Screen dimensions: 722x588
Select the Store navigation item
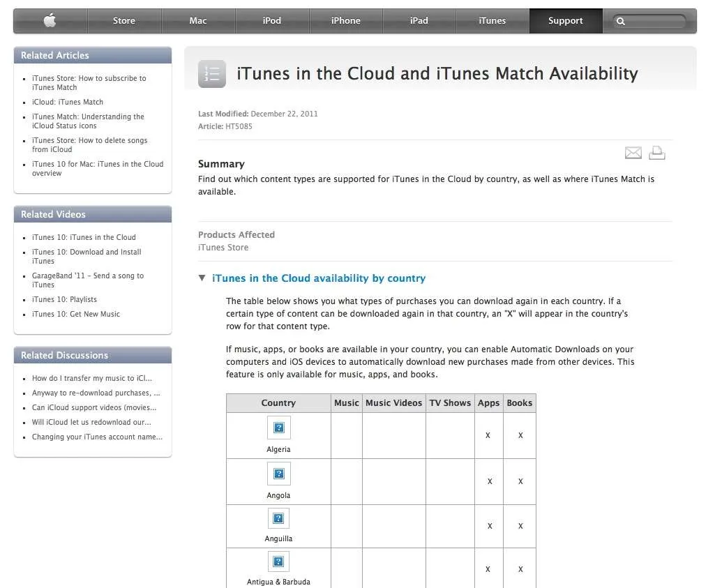coord(124,21)
